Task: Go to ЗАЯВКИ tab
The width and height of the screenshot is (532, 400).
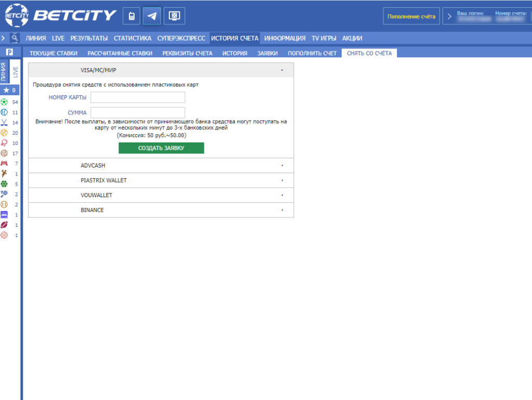Action: (x=268, y=53)
